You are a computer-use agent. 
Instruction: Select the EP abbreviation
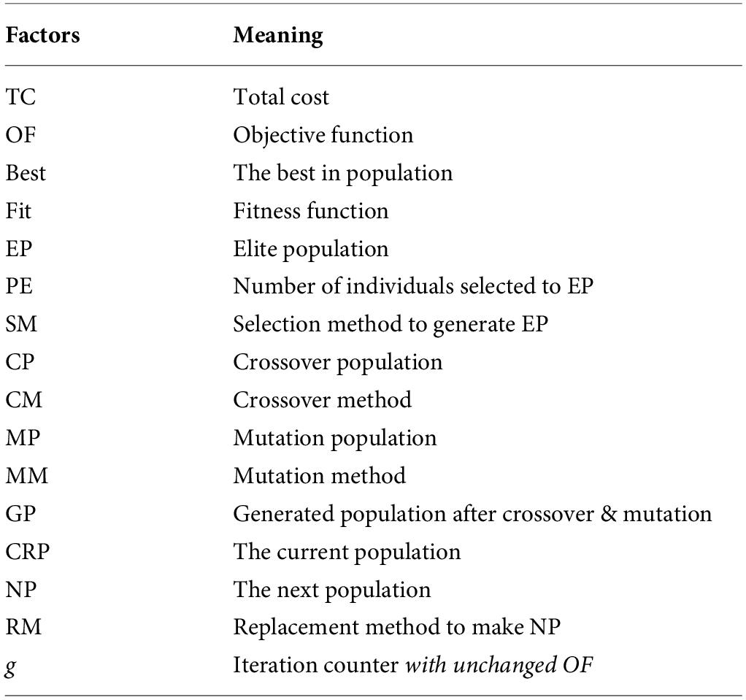(x=19, y=248)
